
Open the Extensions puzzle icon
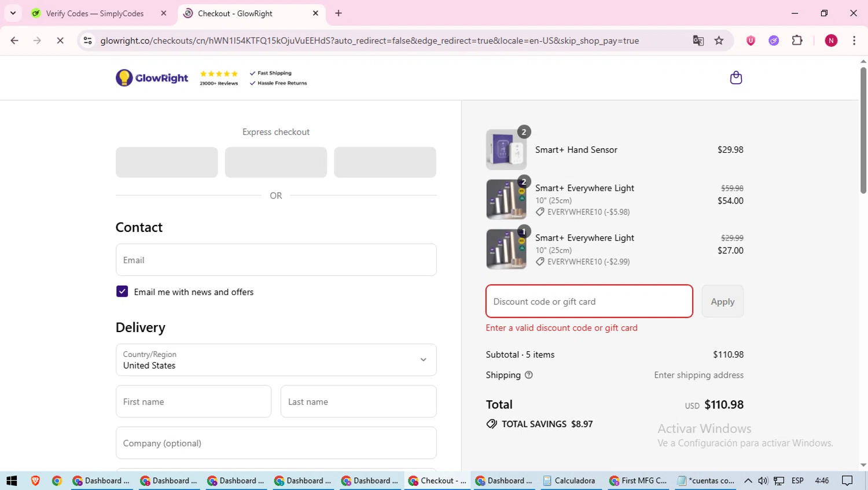click(x=797, y=40)
